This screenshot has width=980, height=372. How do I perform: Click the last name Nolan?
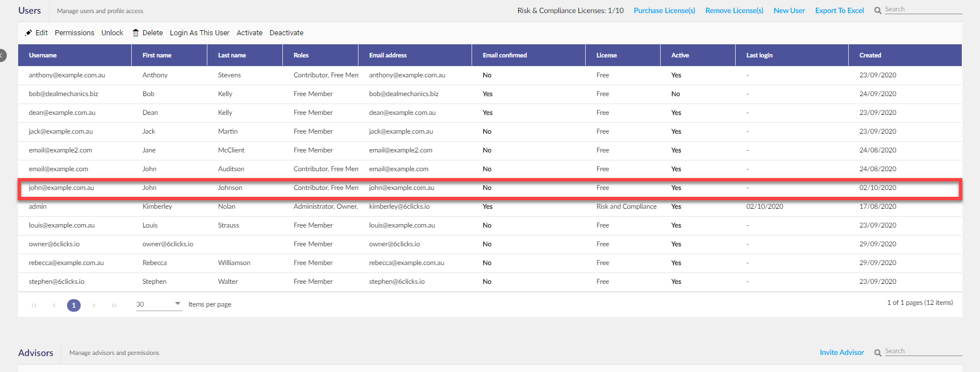click(x=227, y=206)
